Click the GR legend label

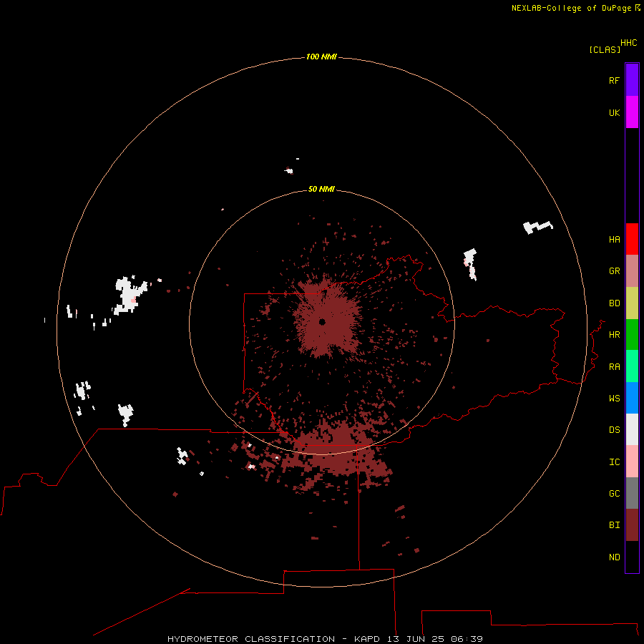coord(614,271)
